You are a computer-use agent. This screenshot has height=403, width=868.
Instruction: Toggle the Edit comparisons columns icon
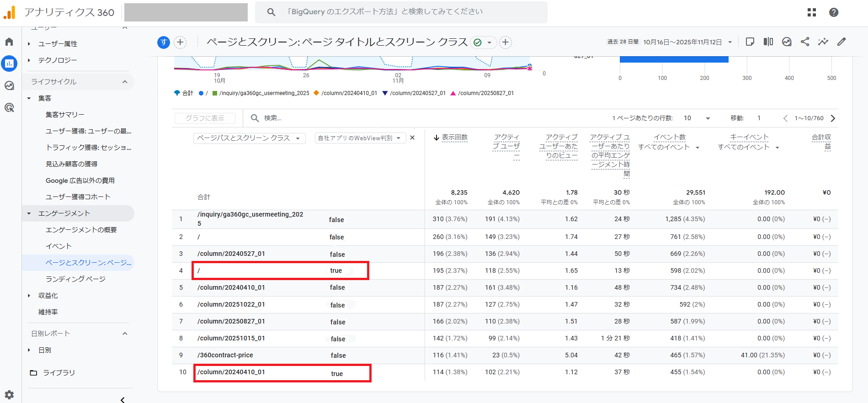(768, 42)
